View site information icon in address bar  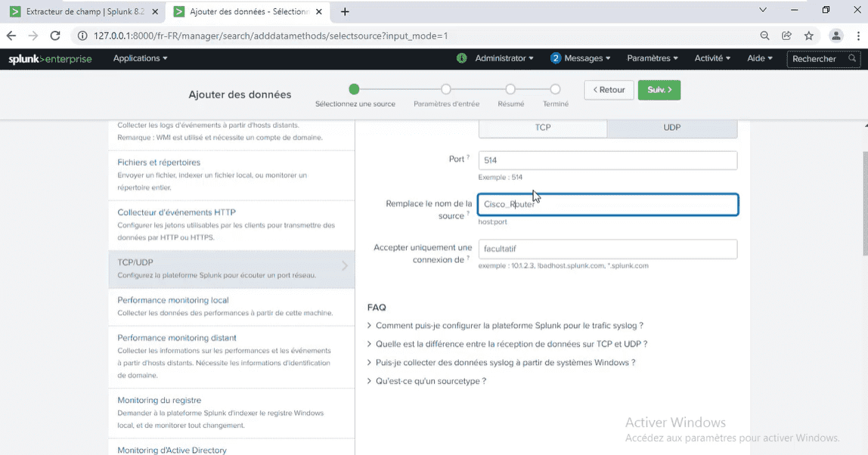(x=82, y=36)
